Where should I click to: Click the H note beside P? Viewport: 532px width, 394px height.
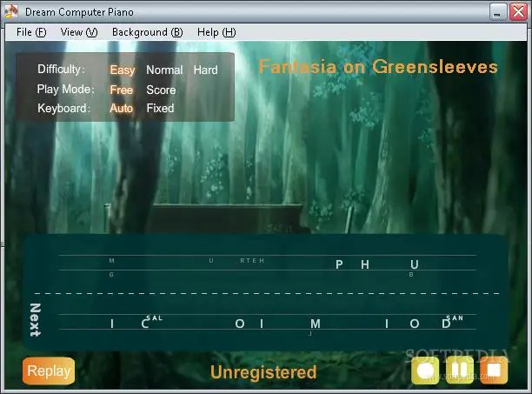365,264
